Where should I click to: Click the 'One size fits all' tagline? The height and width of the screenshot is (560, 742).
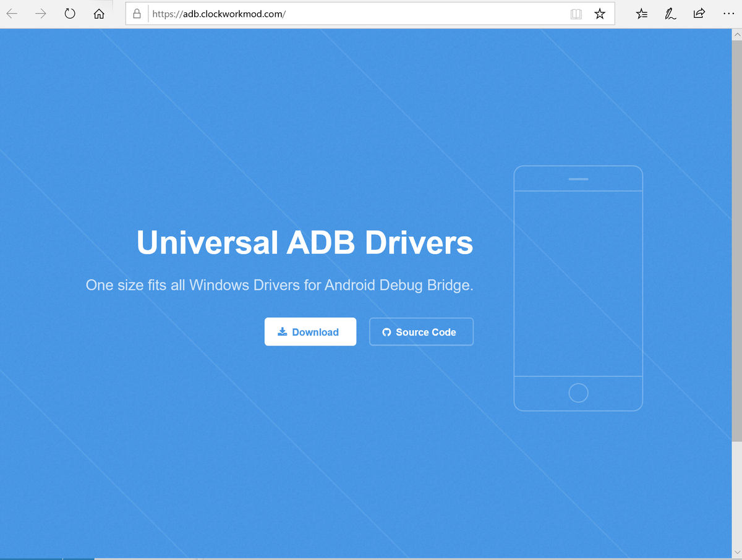coord(279,286)
